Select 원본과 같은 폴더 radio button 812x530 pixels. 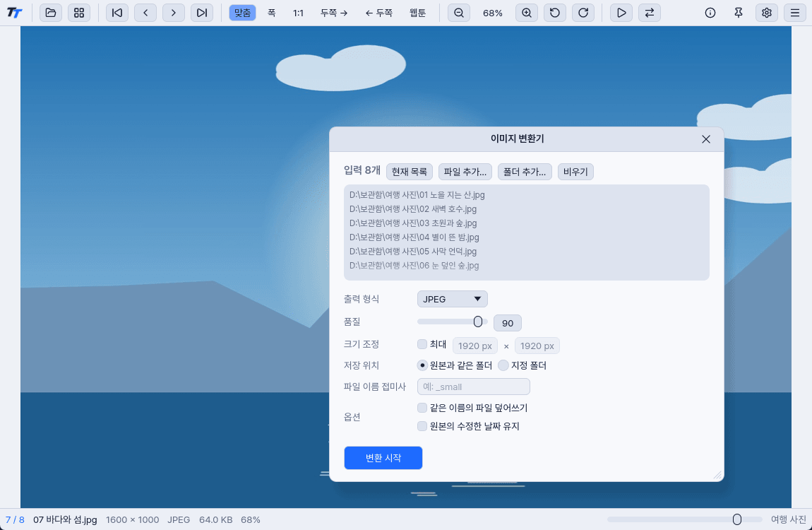(x=422, y=365)
